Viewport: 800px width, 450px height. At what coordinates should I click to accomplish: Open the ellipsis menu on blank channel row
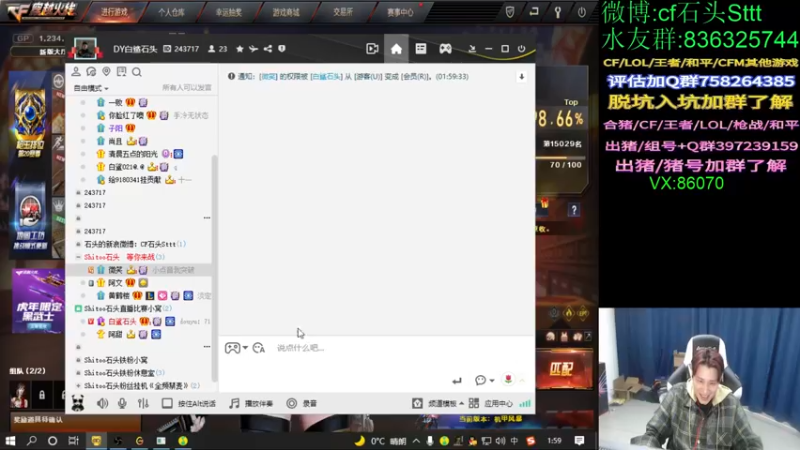click(207, 218)
